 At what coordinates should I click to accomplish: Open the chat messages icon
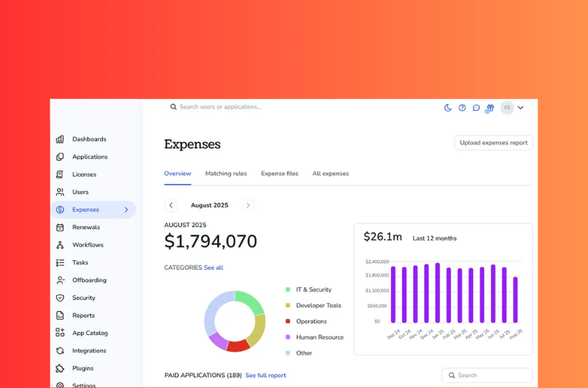point(476,108)
